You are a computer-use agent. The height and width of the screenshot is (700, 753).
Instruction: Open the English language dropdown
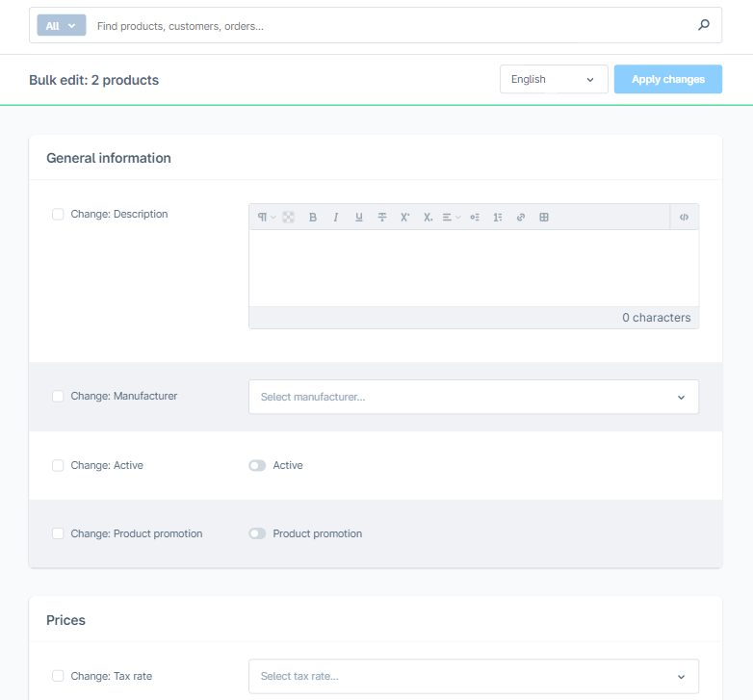[553, 80]
